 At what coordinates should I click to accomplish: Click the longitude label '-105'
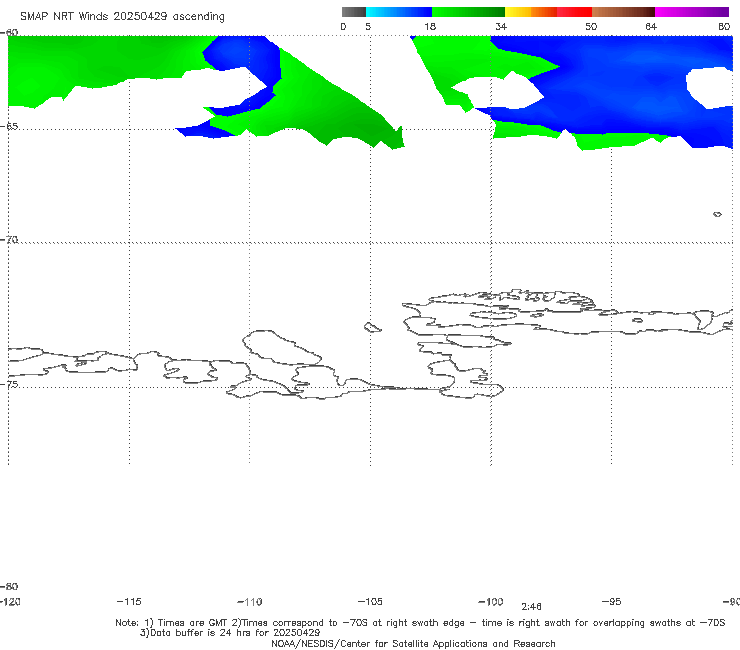(x=370, y=601)
